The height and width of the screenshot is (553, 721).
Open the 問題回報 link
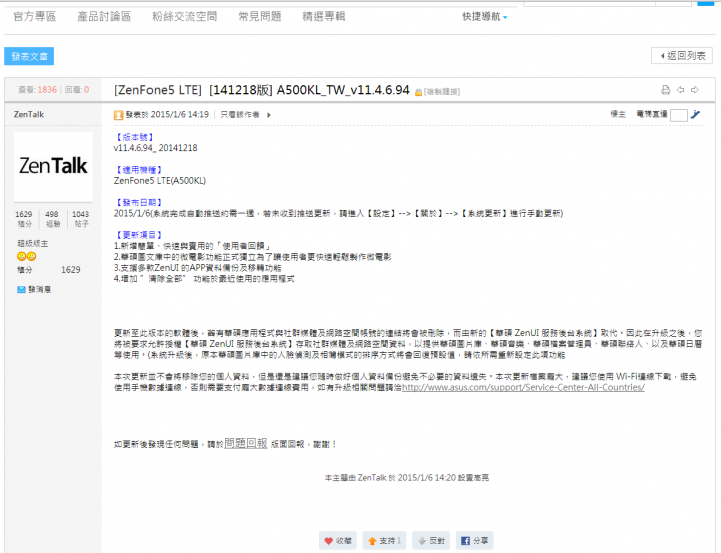246,443
